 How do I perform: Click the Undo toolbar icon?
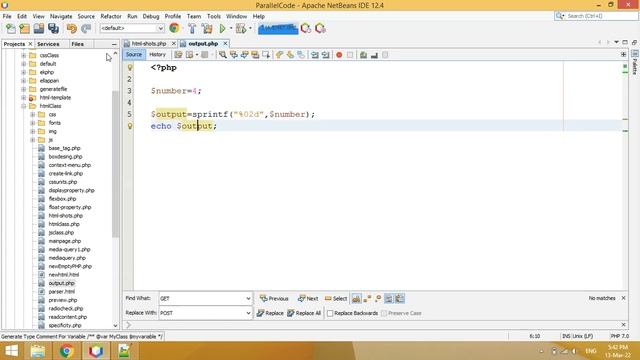71,29
